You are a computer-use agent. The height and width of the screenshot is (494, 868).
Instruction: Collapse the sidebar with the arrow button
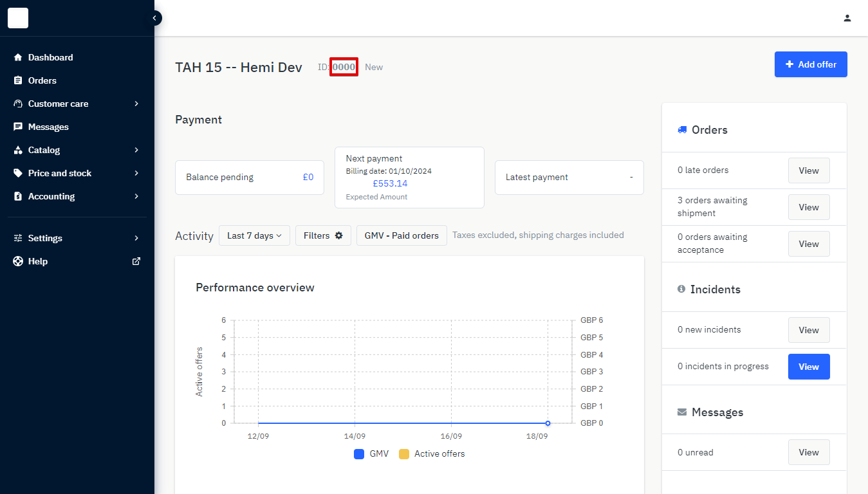(154, 18)
